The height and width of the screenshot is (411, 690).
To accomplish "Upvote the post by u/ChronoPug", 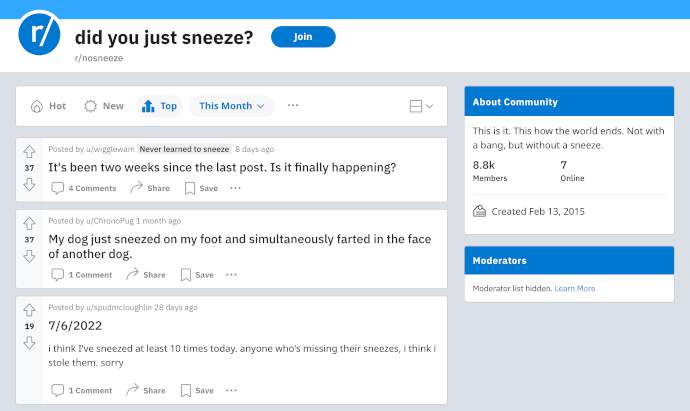I will coord(29,224).
